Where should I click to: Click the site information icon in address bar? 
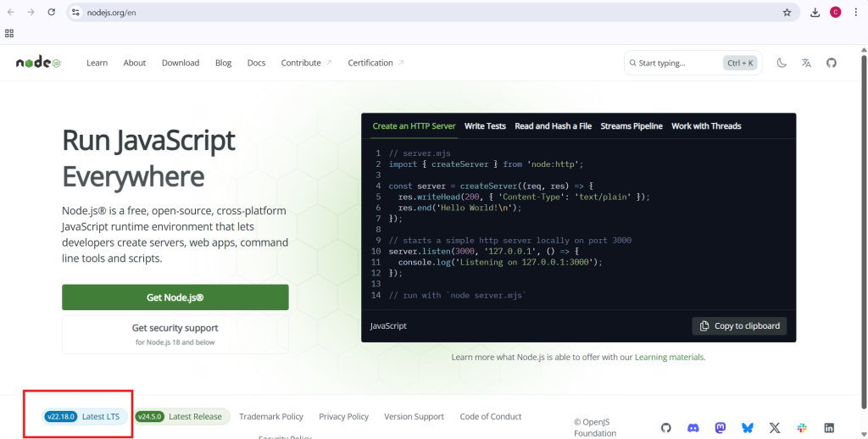coord(75,12)
